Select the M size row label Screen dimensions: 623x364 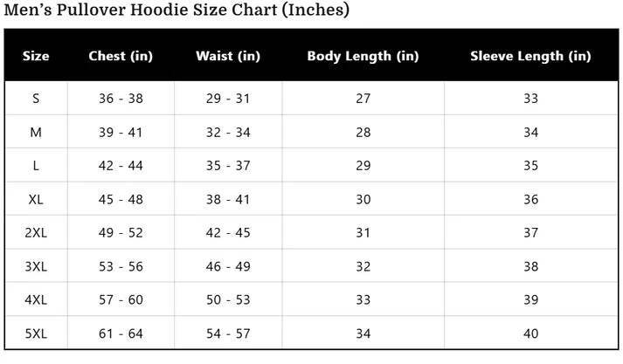click(36, 133)
